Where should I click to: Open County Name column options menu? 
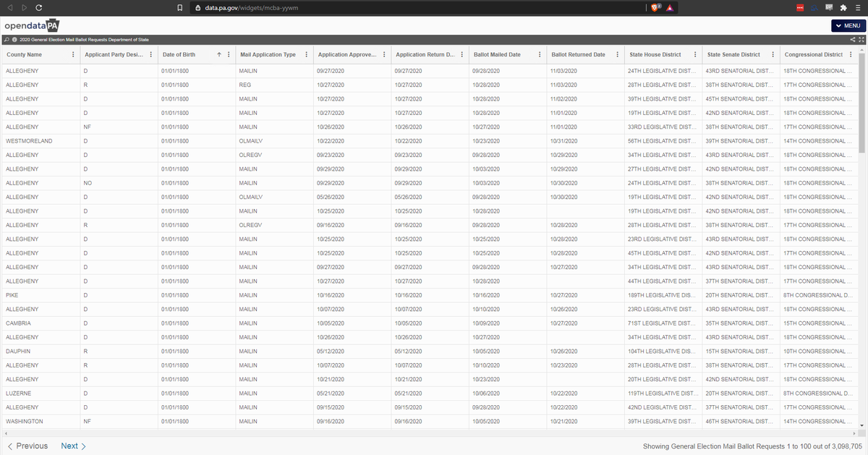tap(72, 55)
